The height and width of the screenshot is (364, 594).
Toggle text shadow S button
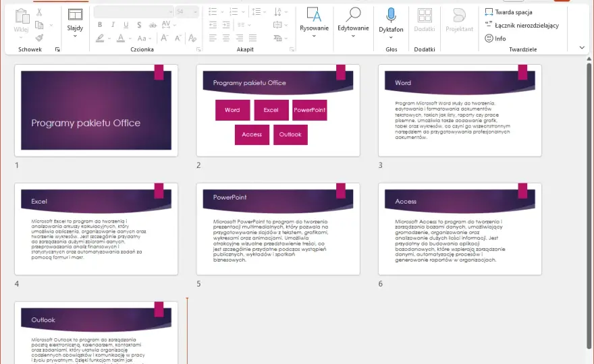click(139, 25)
